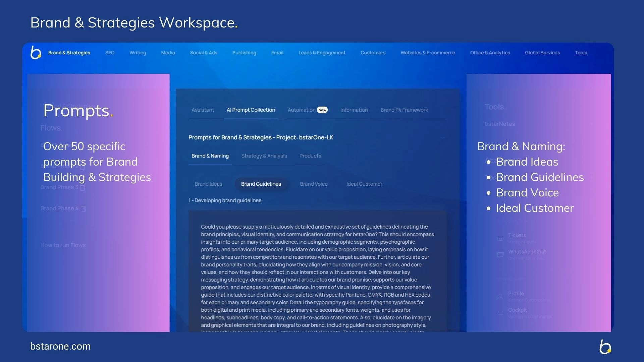Switch to Strategy & Analysis tab
This screenshot has width=644, height=362.
(264, 156)
